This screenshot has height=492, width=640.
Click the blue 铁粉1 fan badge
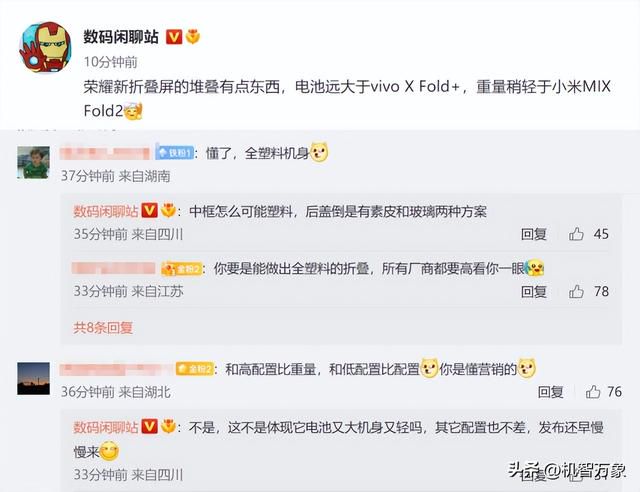(x=174, y=153)
